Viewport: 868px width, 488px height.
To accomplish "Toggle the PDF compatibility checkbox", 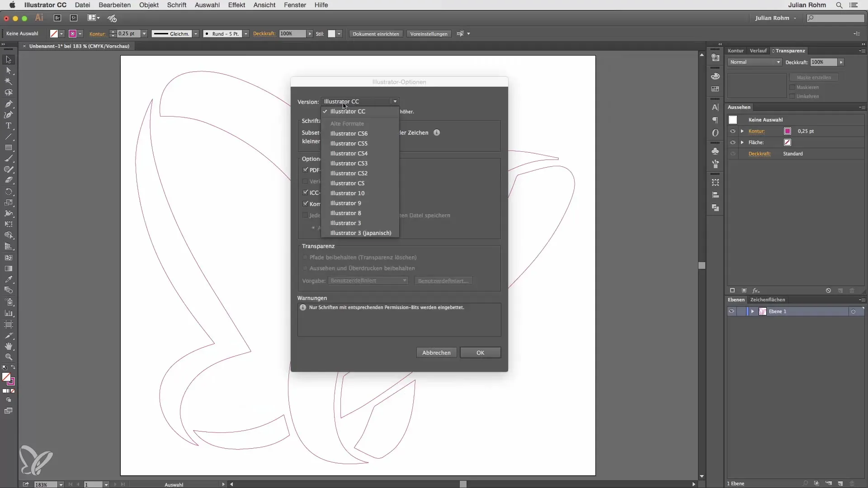I will point(306,170).
